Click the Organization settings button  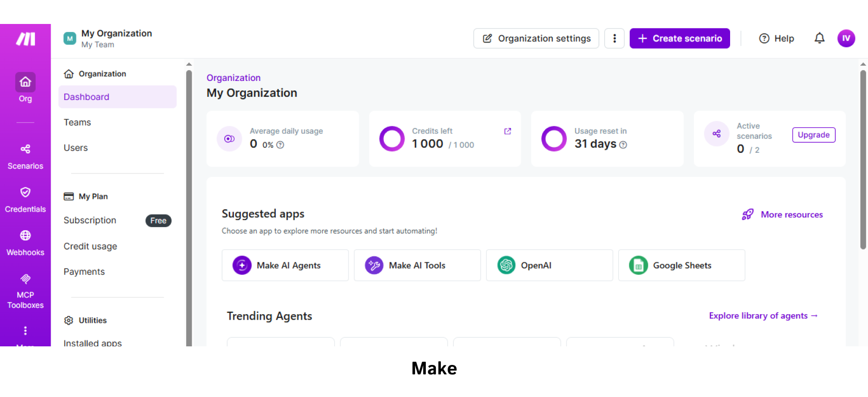536,38
